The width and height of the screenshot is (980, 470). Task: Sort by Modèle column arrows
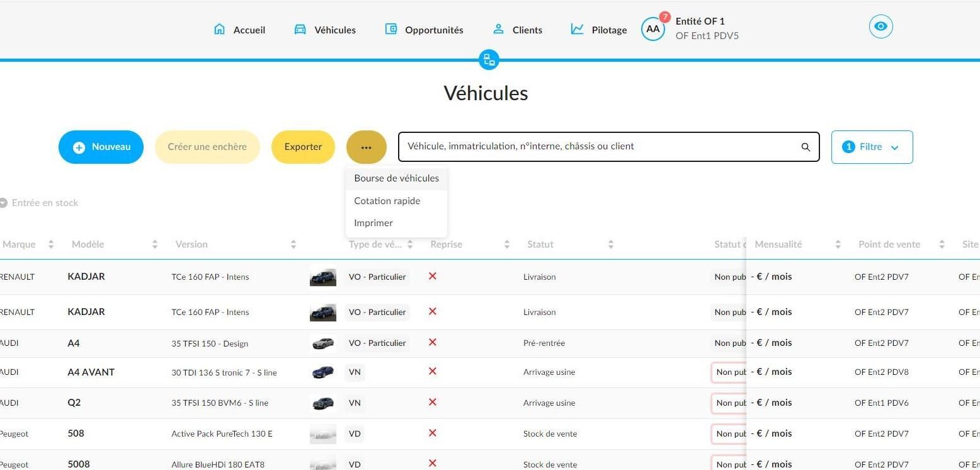tap(155, 244)
